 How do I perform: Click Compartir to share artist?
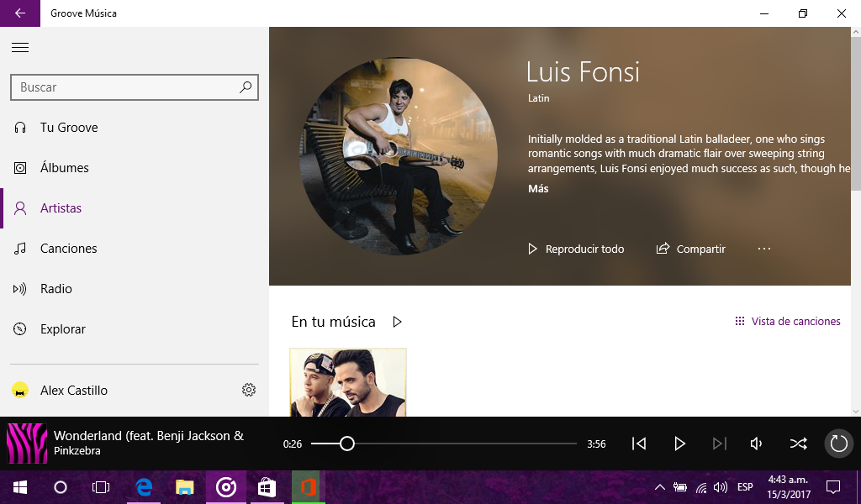(691, 249)
